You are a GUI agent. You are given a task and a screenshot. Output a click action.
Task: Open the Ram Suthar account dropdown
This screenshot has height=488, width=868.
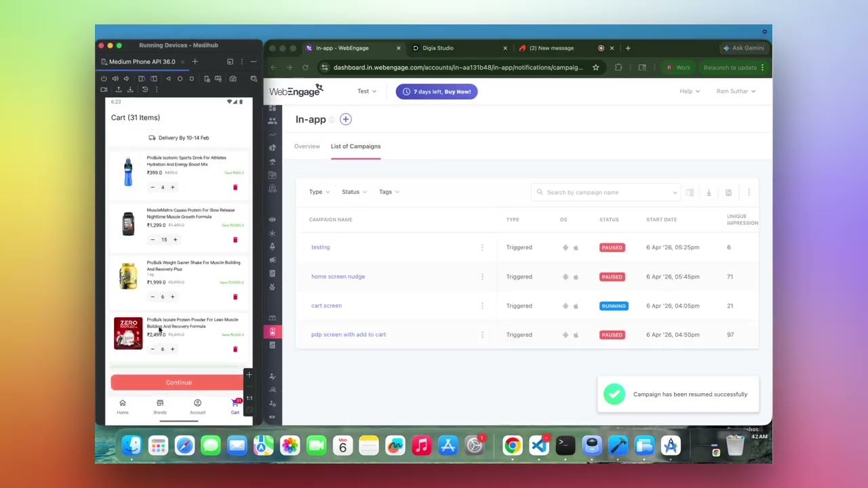(736, 91)
